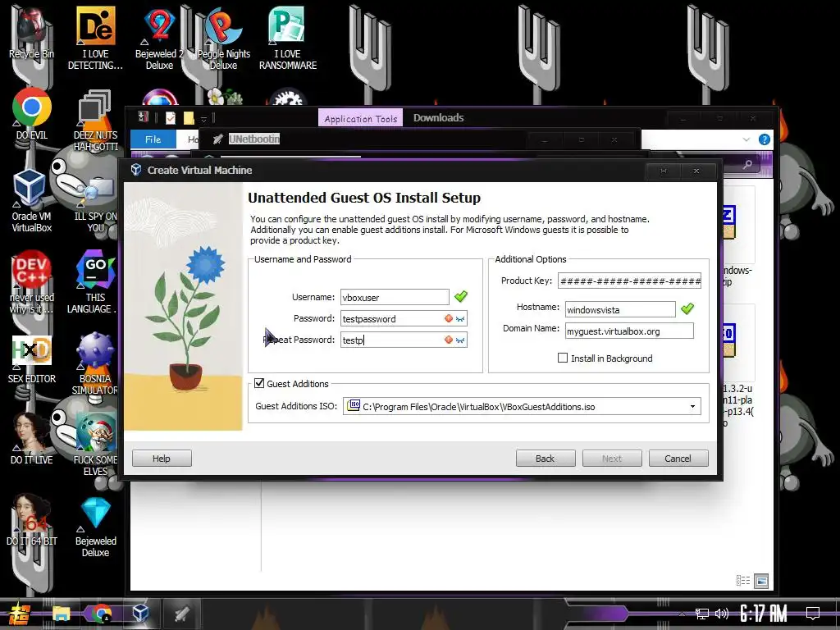Open the DO IT LIVE shortcut
The image size is (840, 630).
coord(32,440)
